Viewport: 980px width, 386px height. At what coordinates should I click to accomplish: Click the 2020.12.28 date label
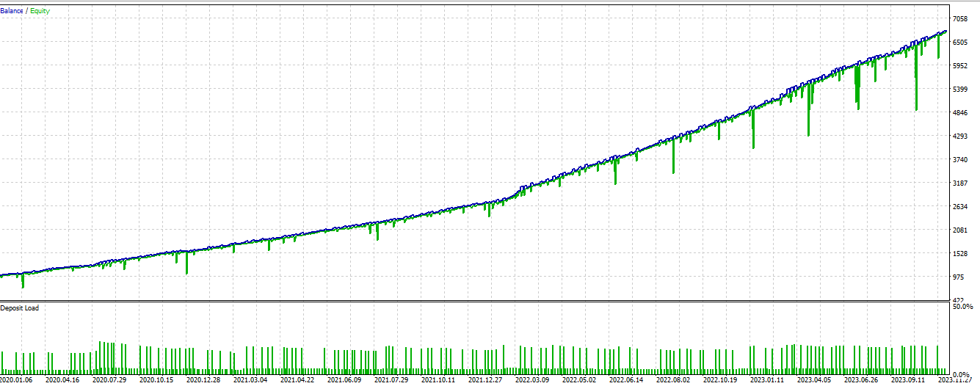203,380
